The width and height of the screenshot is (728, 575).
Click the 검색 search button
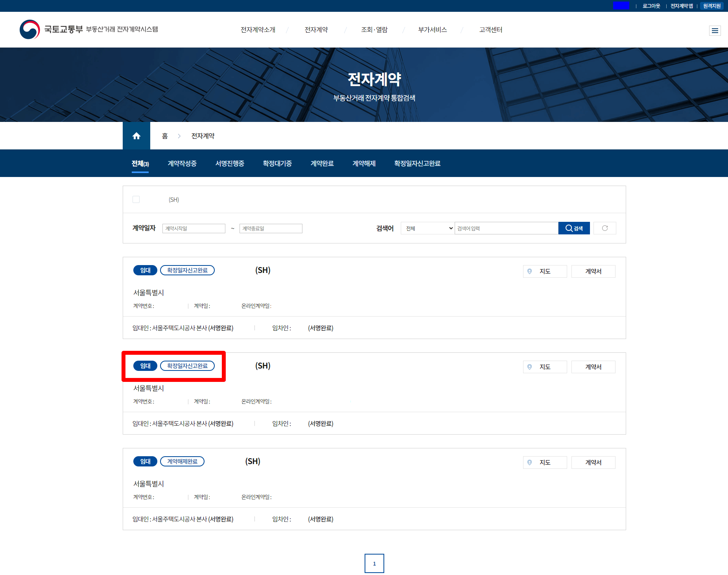(574, 228)
